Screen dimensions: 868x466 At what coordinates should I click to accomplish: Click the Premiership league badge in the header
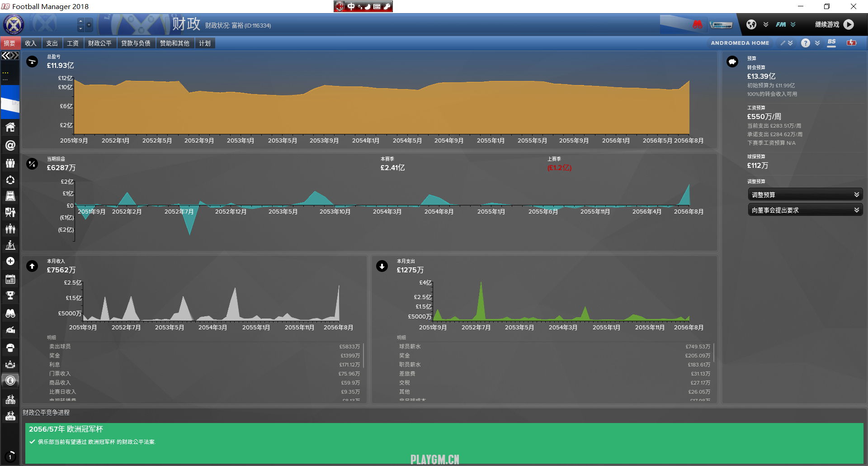point(721,25)
